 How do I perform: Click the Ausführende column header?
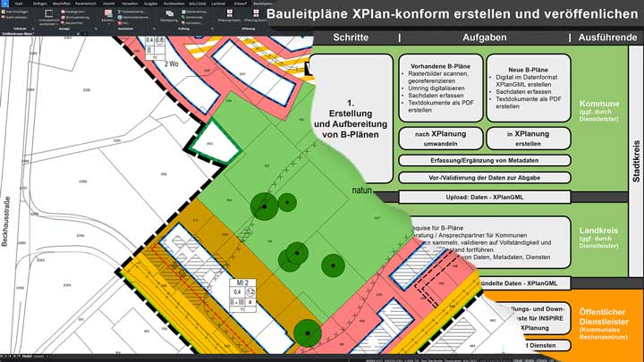(608, 38)
